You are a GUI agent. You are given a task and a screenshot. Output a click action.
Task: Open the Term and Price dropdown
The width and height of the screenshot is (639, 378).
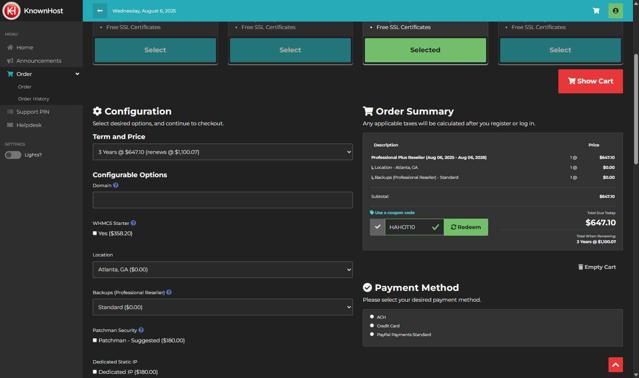(x=223, y=152)
